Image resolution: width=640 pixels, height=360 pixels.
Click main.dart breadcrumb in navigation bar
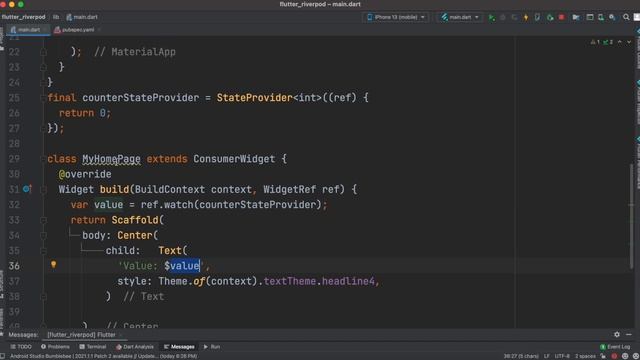click(x=82, y=17)
